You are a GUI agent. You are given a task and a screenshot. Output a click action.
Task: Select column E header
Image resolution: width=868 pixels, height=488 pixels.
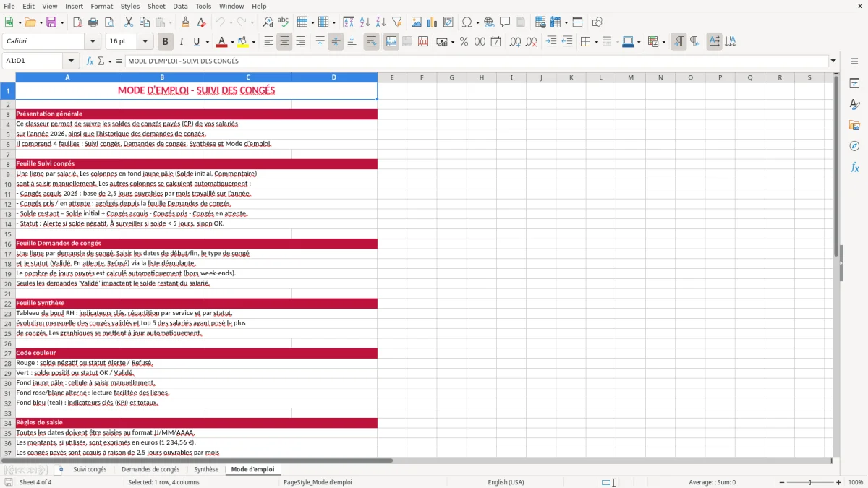coord(392,77)
